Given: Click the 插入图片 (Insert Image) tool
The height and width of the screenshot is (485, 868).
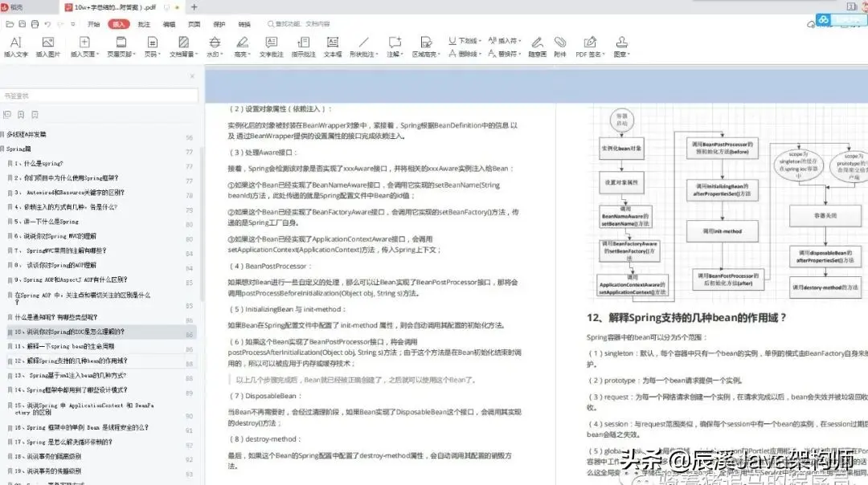Looking at the screenshot, I should click(x=47, y=47).
